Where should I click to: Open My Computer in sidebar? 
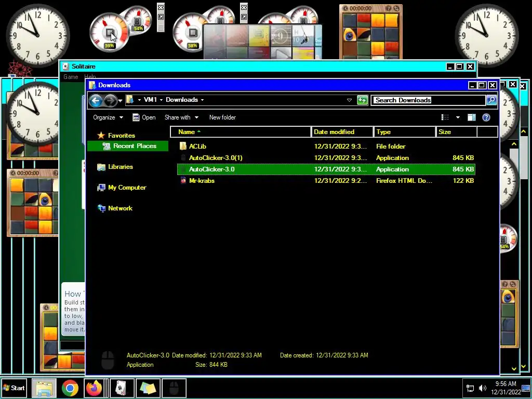[x=122, y=188]
